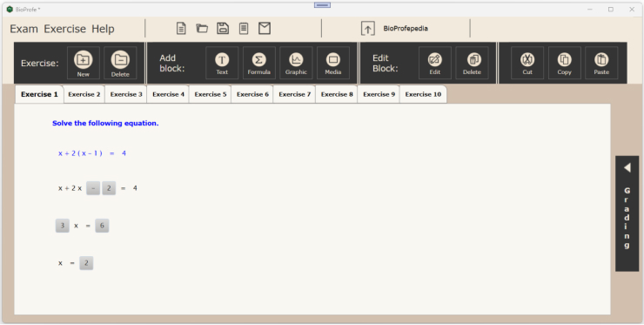Switch to Exercise 9 tab
644x325 pixels.
[x=379, y=94]
